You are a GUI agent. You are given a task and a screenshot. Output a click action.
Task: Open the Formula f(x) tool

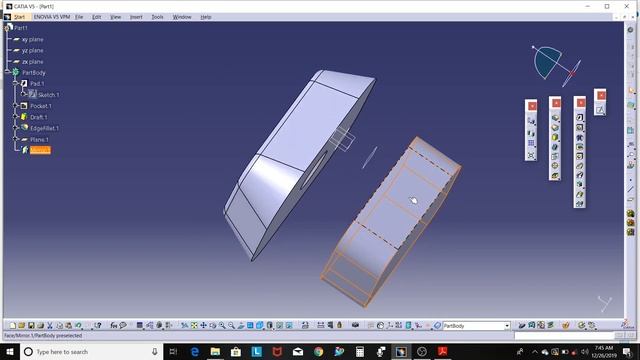(113, 325)
